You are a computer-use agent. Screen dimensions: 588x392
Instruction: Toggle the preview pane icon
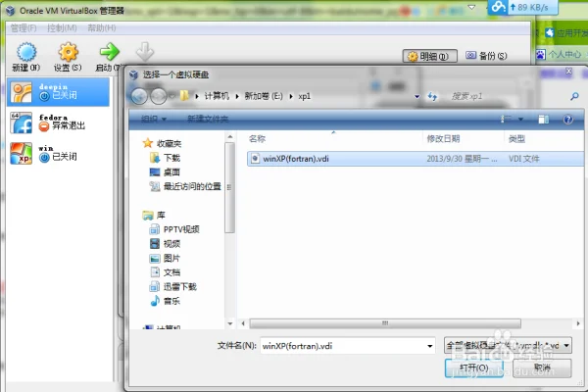pos(543,120)
